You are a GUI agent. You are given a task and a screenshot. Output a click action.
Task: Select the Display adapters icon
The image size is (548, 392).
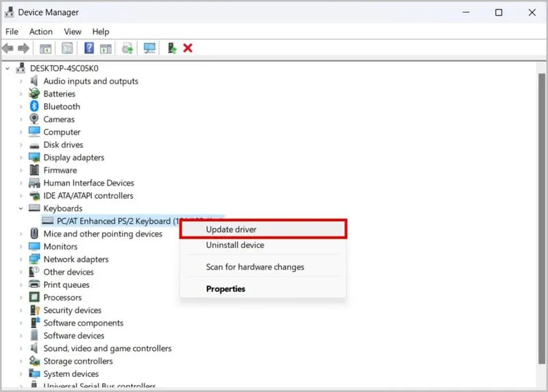click(x=34, y=158)
